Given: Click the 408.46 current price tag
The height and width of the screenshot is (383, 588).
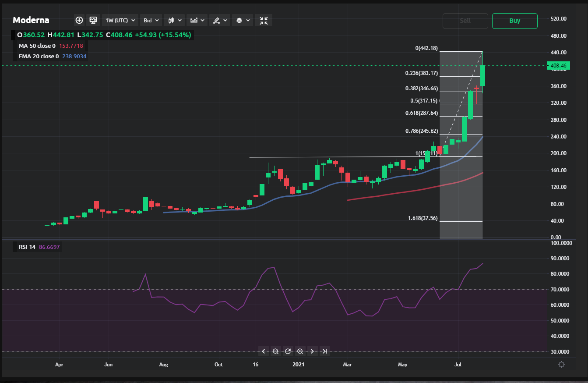Looking at the screenshot, I should (x=558, y=66).
